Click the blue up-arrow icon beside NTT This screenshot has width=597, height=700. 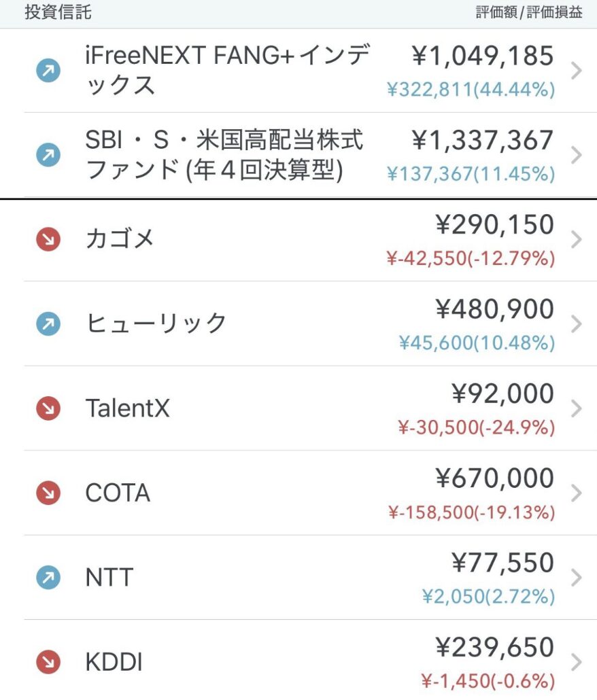pos(48,578)
